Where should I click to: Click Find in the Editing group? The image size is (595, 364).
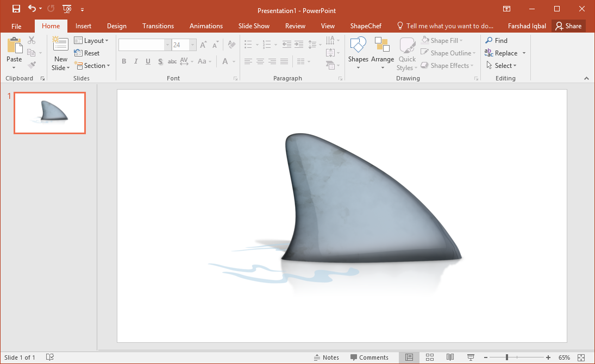click(x=496, y=41)
